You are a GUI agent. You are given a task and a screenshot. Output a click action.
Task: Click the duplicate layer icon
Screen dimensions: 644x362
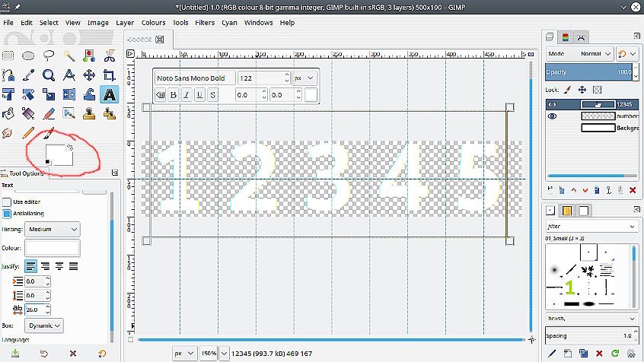(597, 190)
